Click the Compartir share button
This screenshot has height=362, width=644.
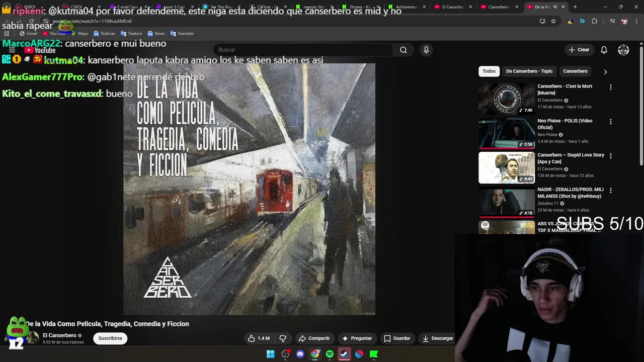tap(314, 338)
